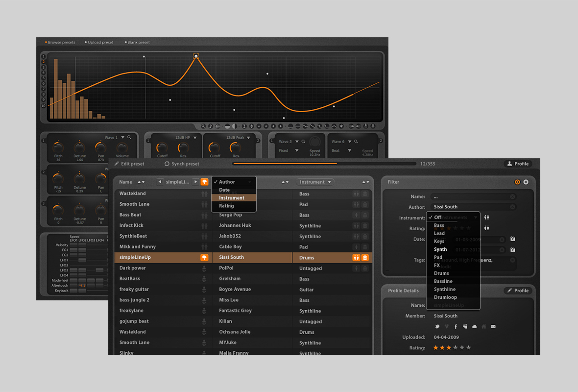Click the right arrow icon in envelope toolbar

coord(281,126)
